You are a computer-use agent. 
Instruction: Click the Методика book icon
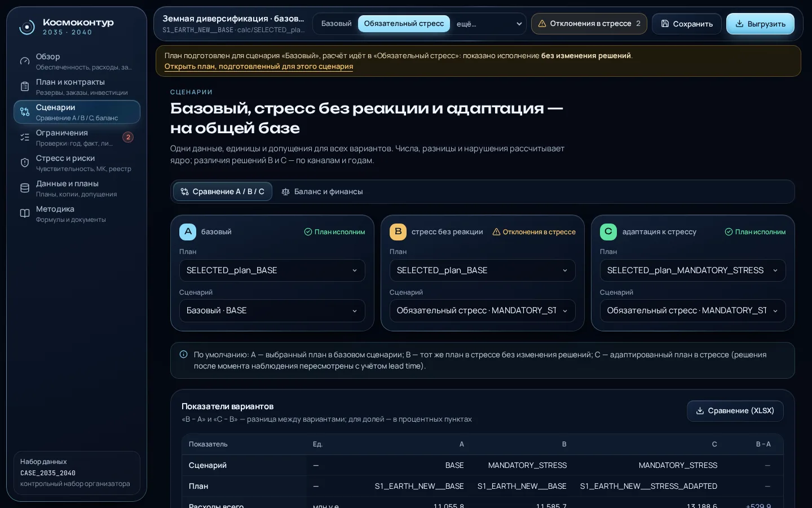tap(25, 213)
